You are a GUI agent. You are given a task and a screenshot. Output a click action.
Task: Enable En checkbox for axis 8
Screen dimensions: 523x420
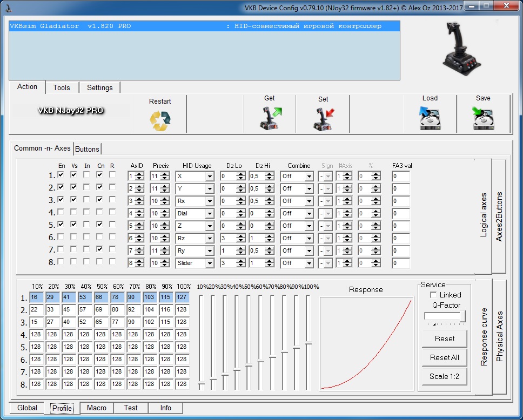tap(61, 261)
